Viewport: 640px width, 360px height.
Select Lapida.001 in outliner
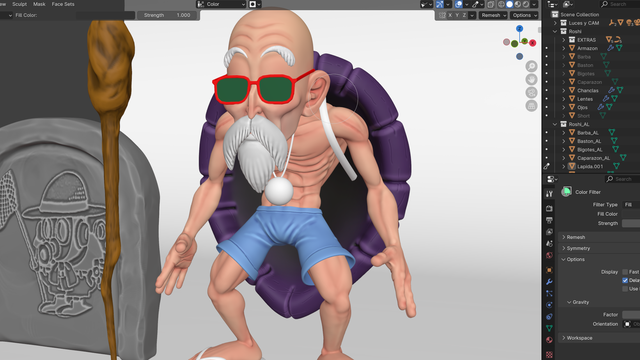pyautogui.click(x=590, y=166)
